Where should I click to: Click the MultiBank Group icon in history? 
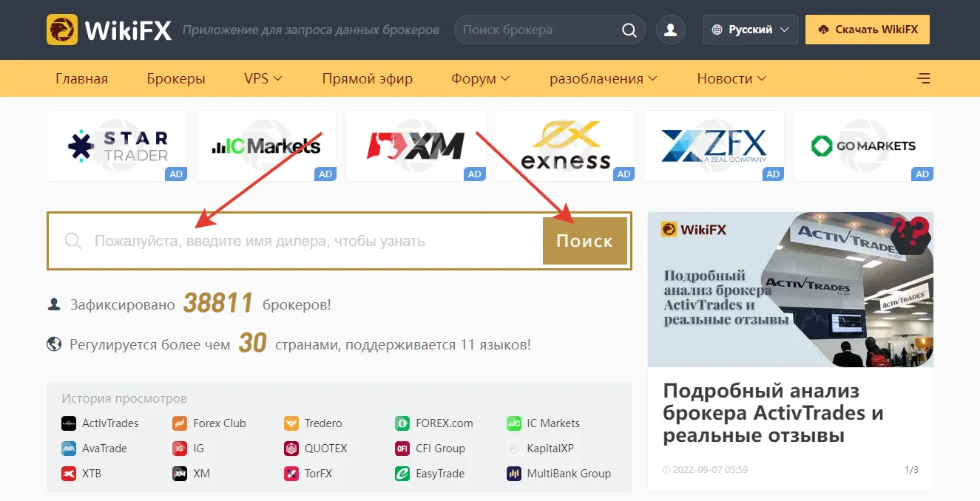tap(514, 474)
